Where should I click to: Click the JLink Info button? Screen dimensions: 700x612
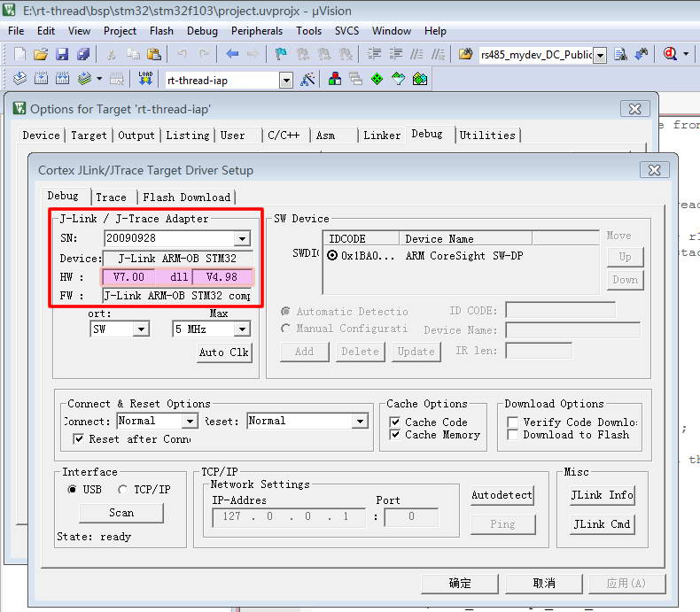[x=602, y=495]
